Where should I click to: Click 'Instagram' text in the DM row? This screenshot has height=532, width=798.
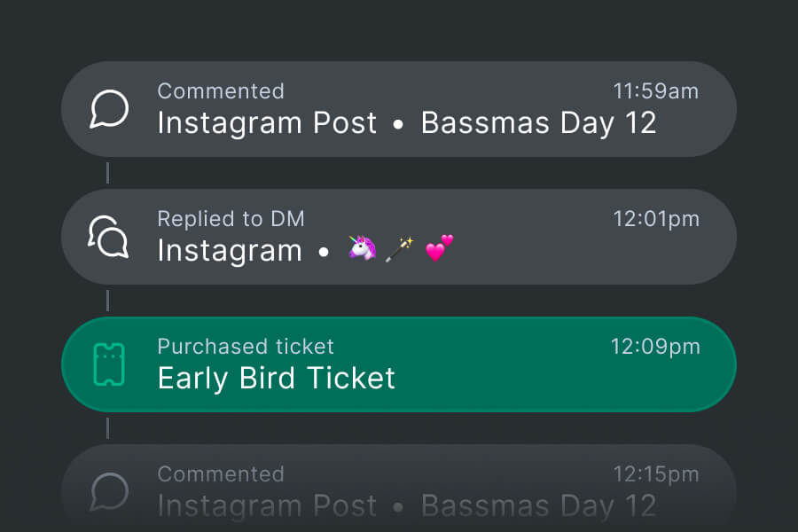pyautogui.click(x=230, y=251)
